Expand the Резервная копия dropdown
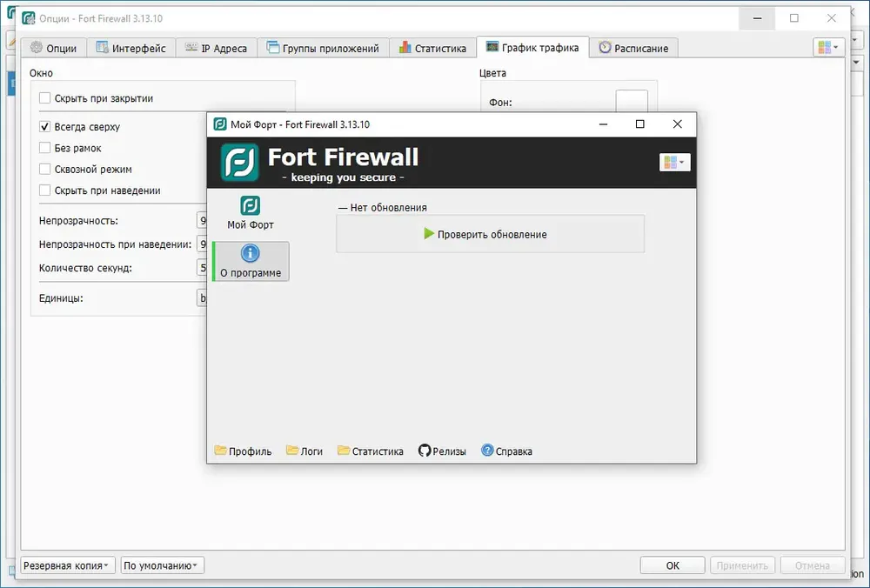This screenshot has height=588, width=870. 68,565
